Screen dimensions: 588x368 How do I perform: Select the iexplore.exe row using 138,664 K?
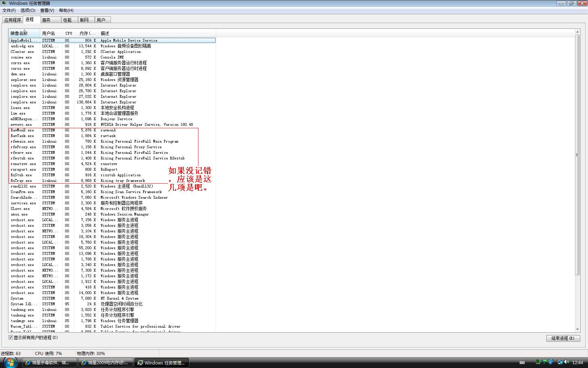[112, 102]
